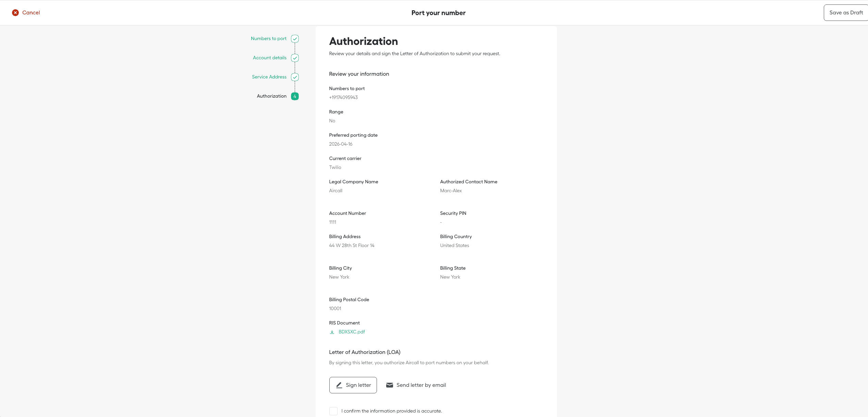Click the envelope icon for emailing letter
Viewport: 868px width, 417px height.
tap(390, 385)
